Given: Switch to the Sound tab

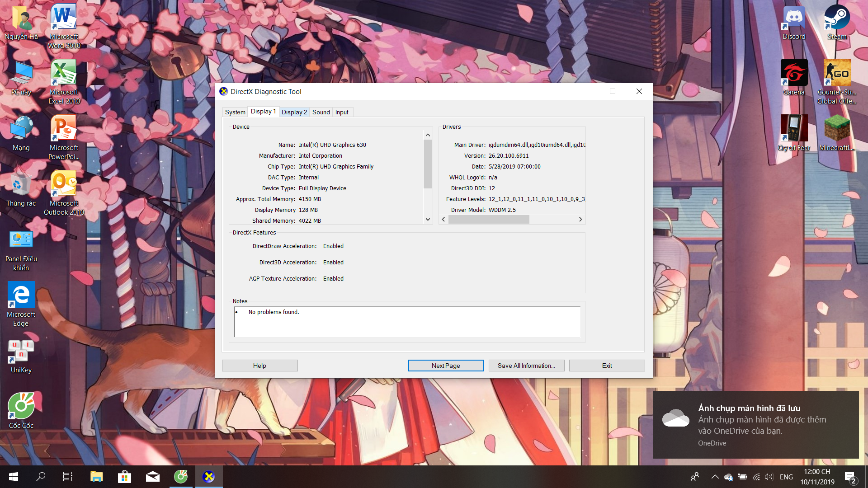Looking at the screenshot, I should pyautogui.click(x=321, y=112).
